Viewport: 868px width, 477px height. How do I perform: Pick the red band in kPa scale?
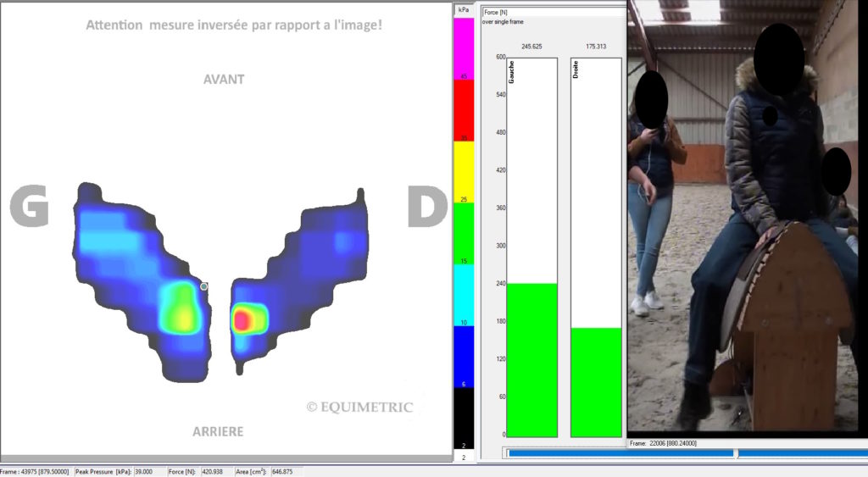(464, 110)
